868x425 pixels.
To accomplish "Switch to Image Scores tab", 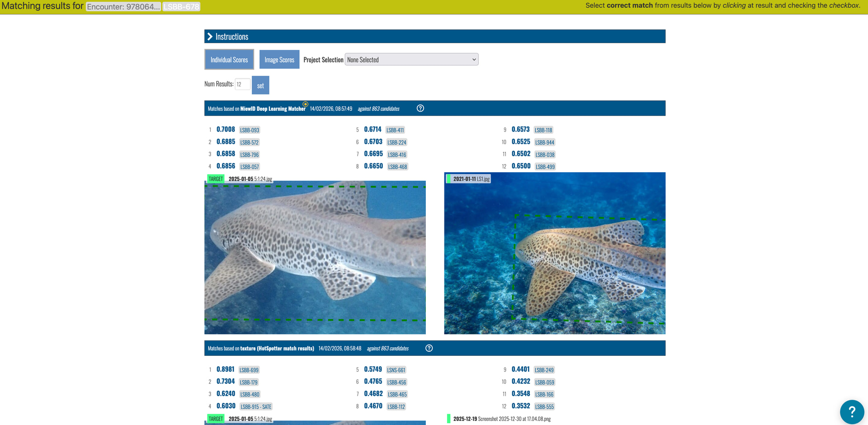I will [x=279, y=60].
